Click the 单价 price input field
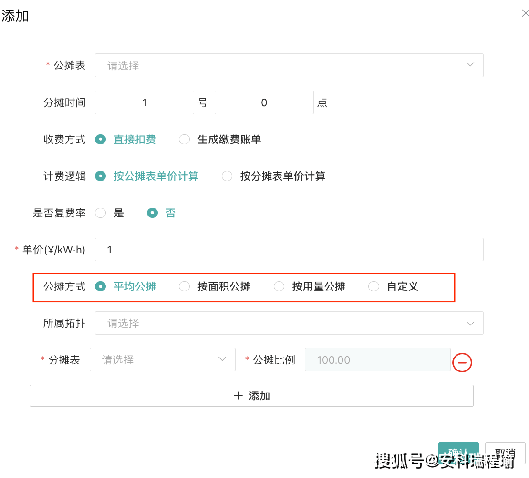This screenshot has height=478, width=529. [289, 250]
